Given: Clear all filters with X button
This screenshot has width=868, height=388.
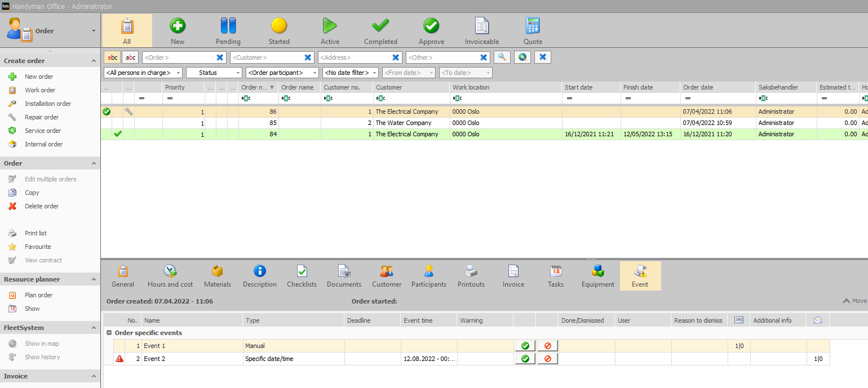Looking at the screenshot, I should pyautogui.click(x=543, y=57).
